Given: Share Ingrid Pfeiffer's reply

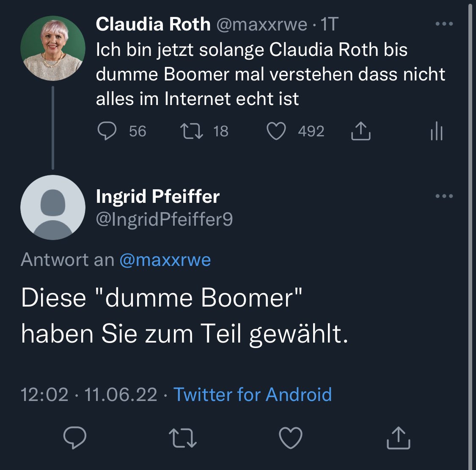Looking at the screenshot, I should pos(399,438).
